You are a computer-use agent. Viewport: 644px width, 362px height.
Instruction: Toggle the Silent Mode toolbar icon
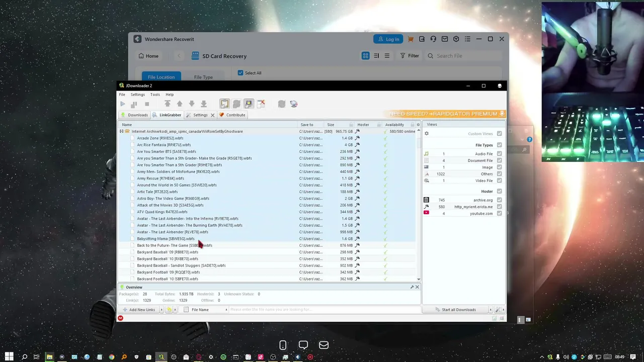tap(249, 104)
